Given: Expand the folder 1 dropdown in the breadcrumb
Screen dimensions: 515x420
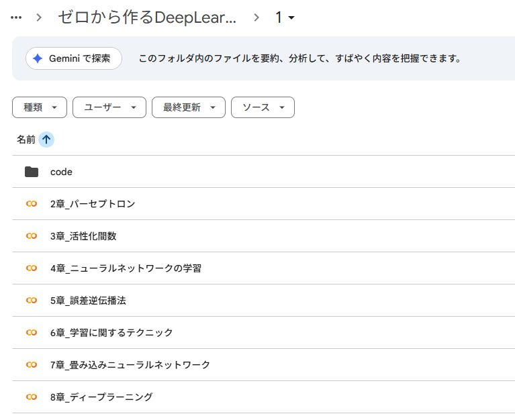Looking at the screenshot, I should click(x=285, y=17).
